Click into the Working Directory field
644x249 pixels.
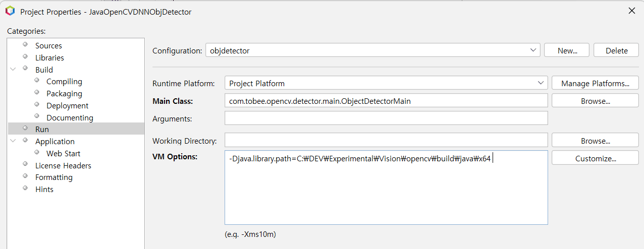coord(386,140)
